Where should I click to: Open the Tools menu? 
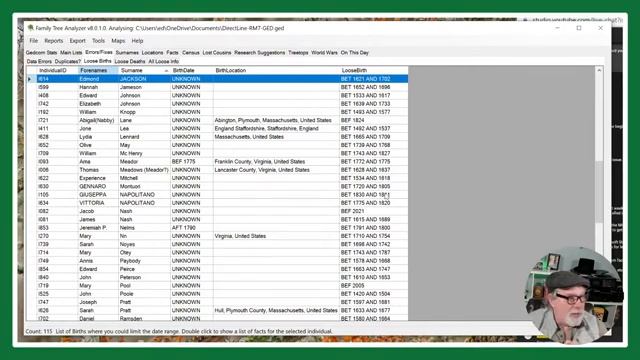[98, 41]
